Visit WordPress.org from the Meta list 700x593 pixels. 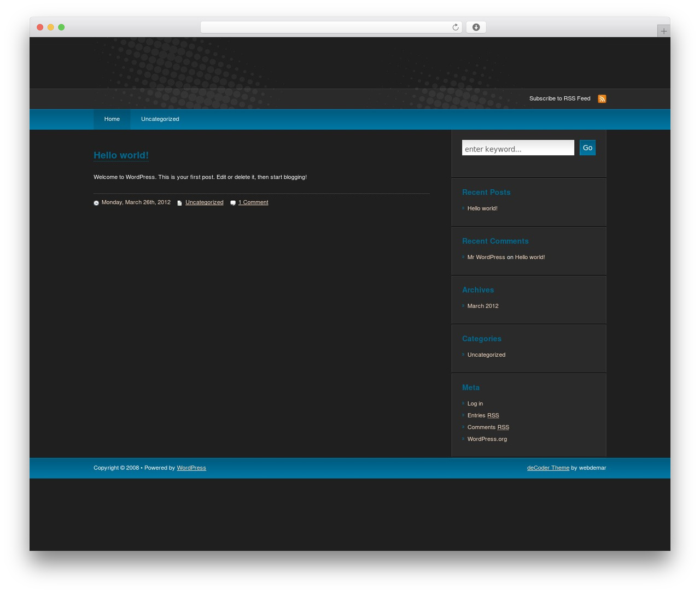coord(487,439)
